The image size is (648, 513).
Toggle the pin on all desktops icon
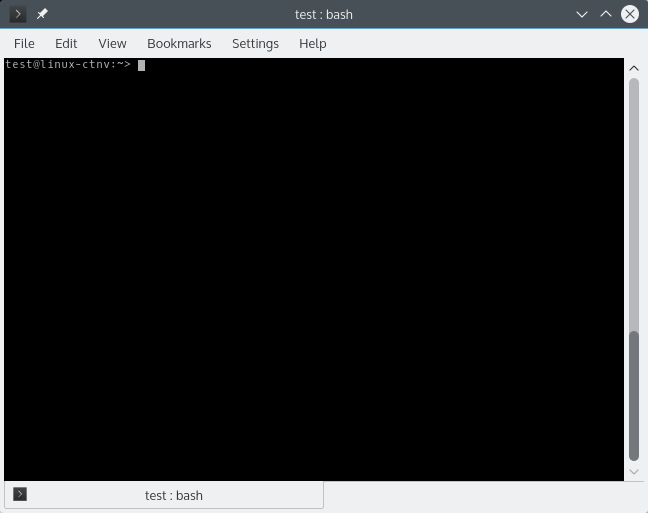42,14
